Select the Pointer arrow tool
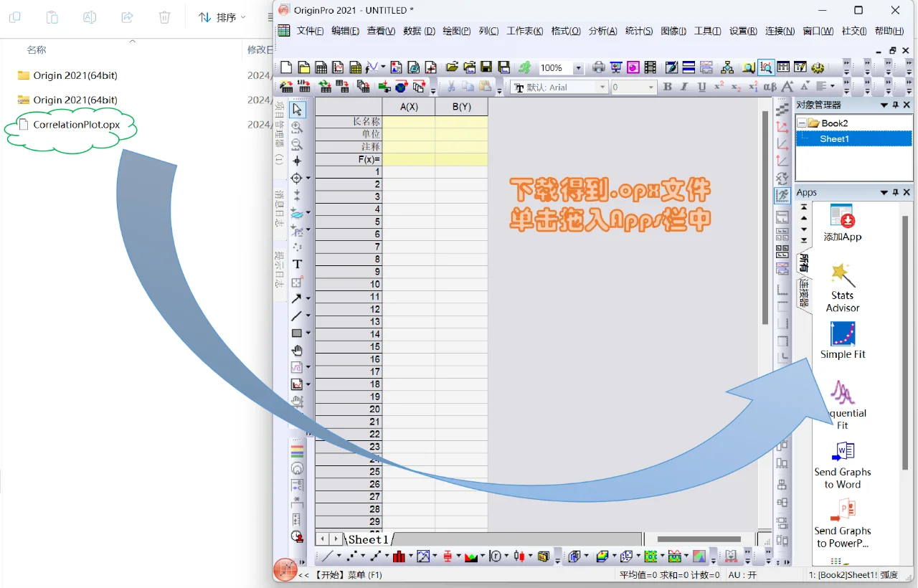 [297, 109]
